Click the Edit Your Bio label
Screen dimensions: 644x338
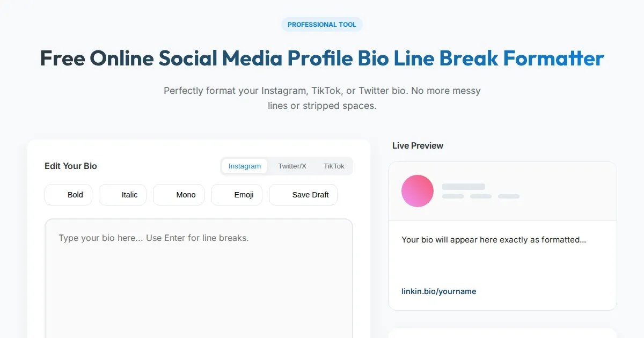(x=71, y=166)
